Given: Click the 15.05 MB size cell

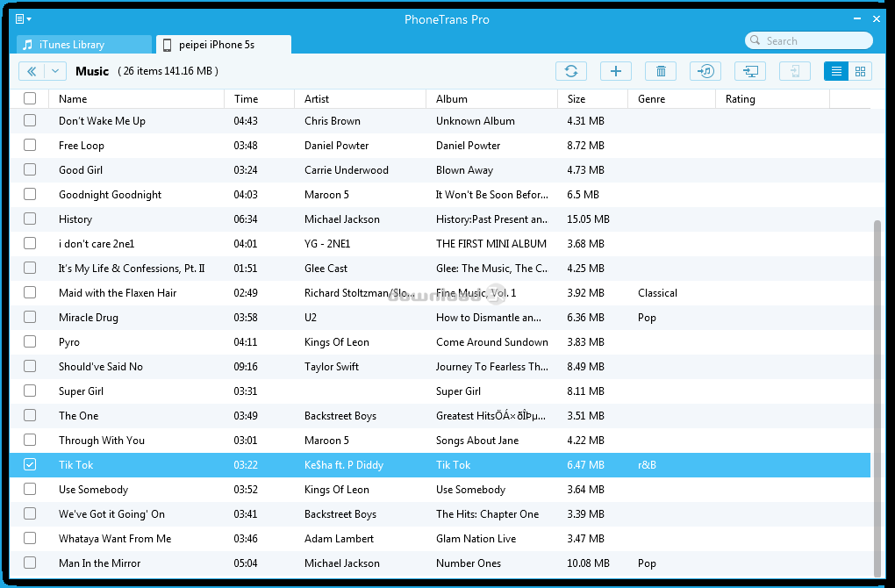Looking at the screenshot, I should [589, 219].
